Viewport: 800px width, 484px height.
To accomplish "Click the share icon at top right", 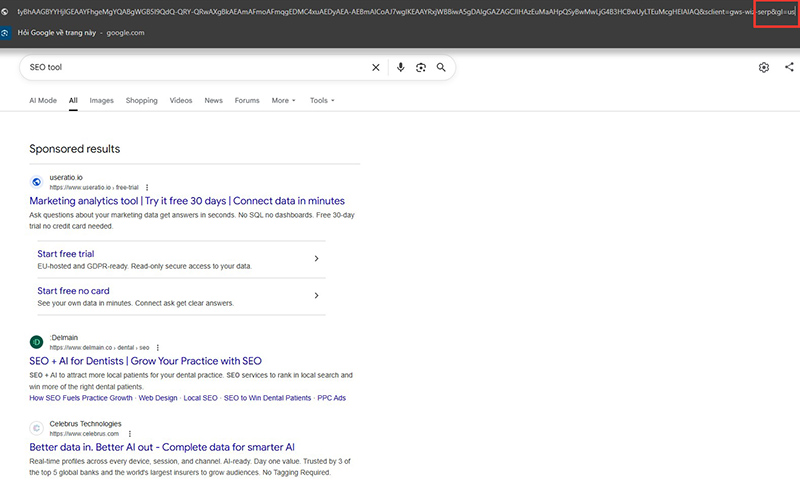I will point(789,67).
